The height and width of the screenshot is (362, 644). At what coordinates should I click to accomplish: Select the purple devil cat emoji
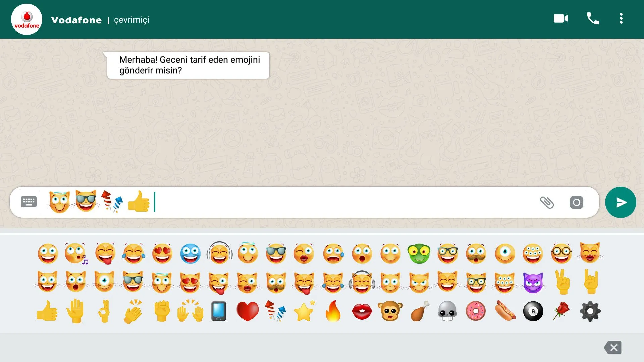[x=533, y=283]
